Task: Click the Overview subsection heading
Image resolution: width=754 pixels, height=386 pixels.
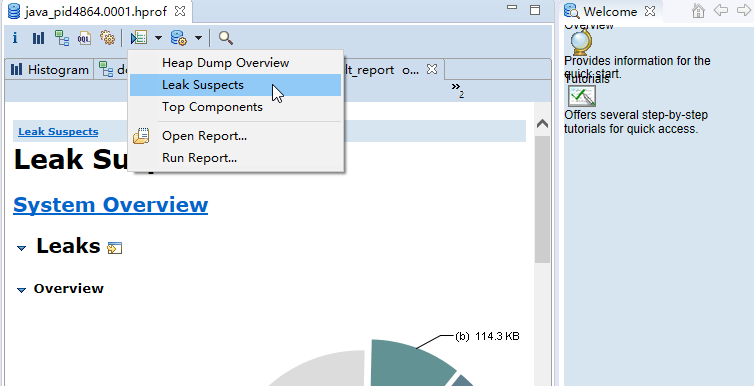Action: [x=69, y=288]
